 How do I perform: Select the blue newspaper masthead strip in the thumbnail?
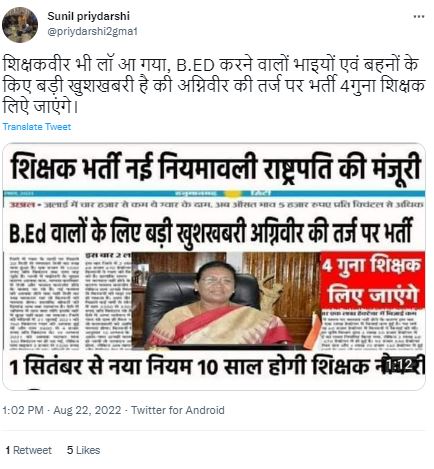click(x=214, y=193)
